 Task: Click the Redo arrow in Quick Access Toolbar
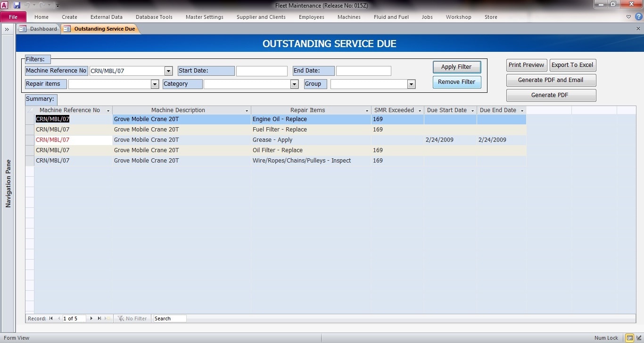(x=42, y=5)
